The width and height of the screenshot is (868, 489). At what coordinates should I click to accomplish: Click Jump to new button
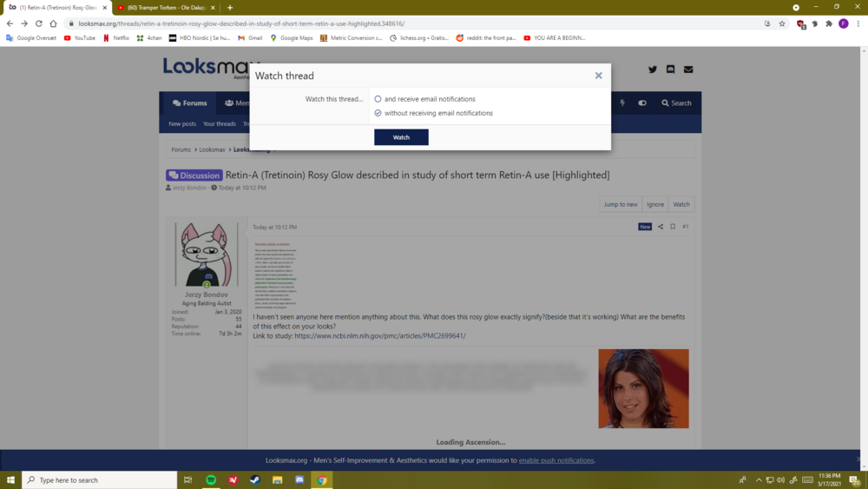point(621,204)
